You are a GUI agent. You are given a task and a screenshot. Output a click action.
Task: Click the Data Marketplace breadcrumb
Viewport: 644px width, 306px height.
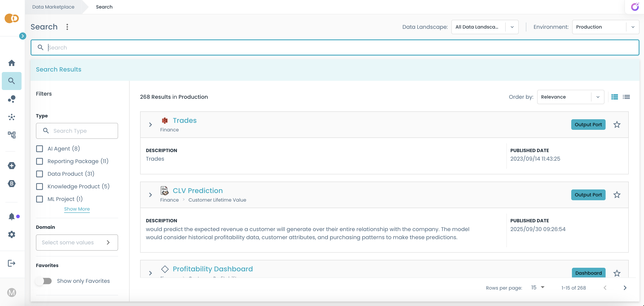click(53, 7)
